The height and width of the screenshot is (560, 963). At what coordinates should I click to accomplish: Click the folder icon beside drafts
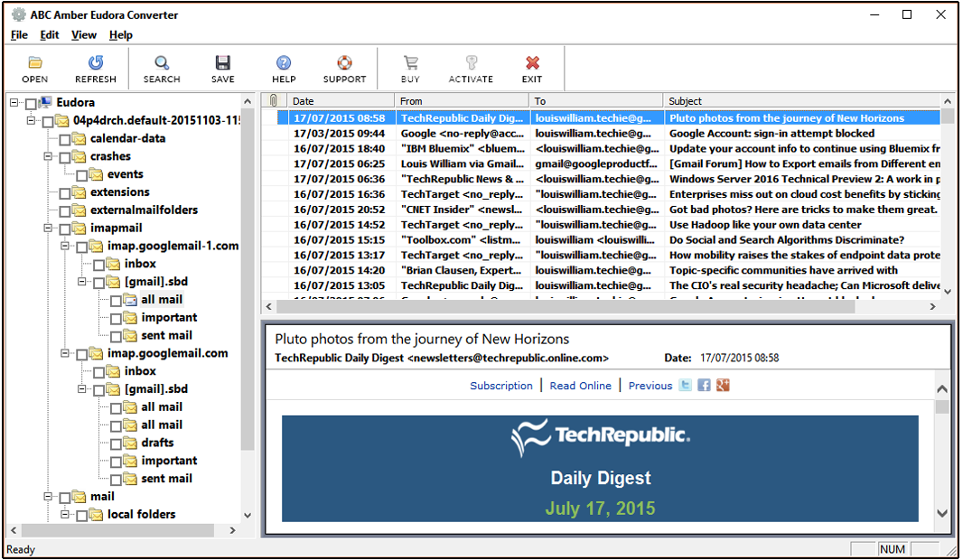click(x=129, y=443)
